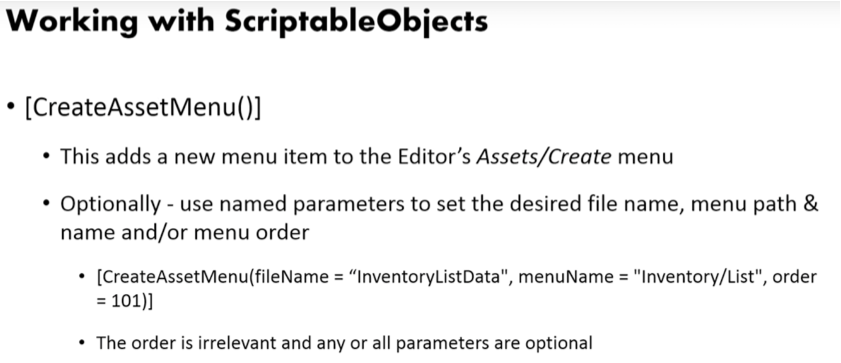Click the line starting This adds a new menu item
841x363 pixels.
coord(366,157)
